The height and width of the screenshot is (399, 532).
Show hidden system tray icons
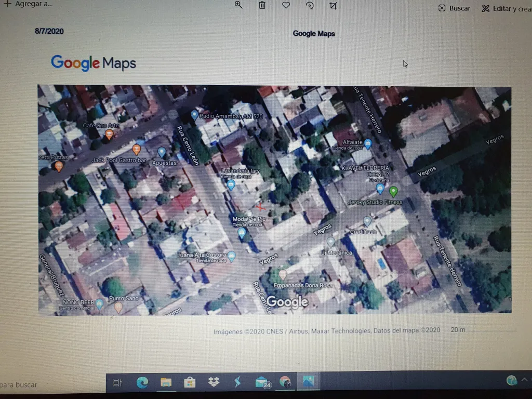tap(525, 380)
